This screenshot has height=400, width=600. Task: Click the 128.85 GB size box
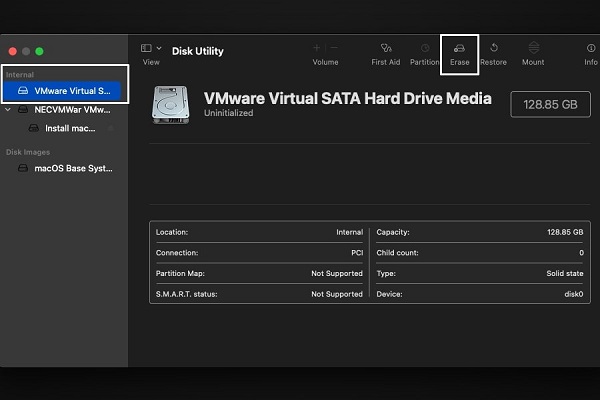pos(550,104)
